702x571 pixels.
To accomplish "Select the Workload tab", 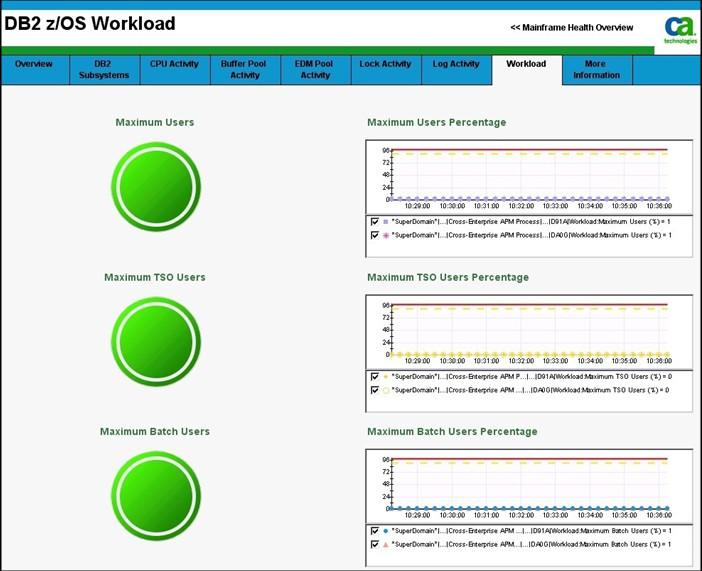I will [x=527, y=69].
